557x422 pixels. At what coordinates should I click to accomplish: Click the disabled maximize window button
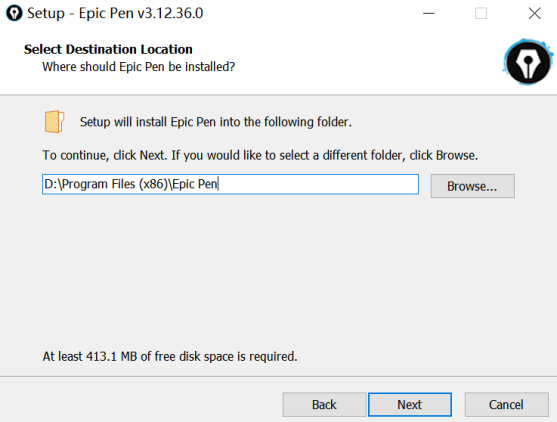coord(481,13)
